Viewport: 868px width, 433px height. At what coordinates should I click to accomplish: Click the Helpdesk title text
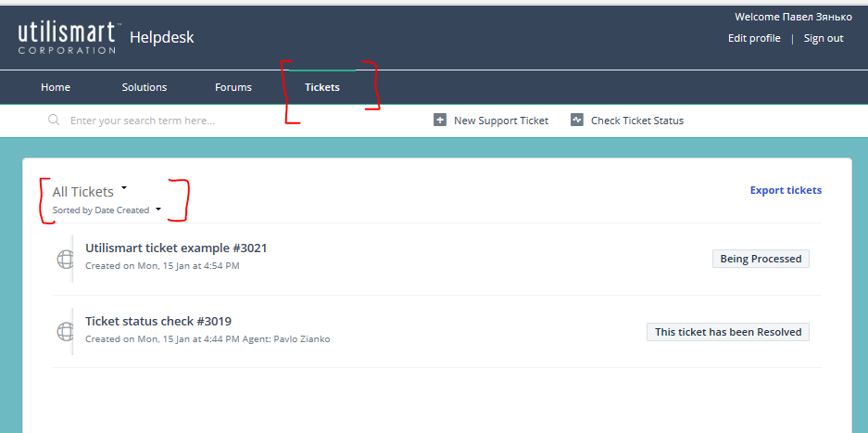(x=161, y=37)
